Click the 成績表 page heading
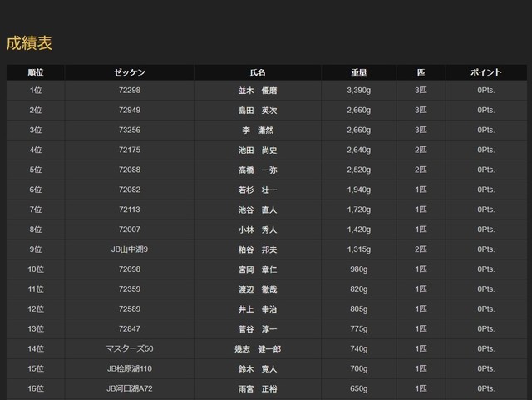532x400 pixels. 29,43
